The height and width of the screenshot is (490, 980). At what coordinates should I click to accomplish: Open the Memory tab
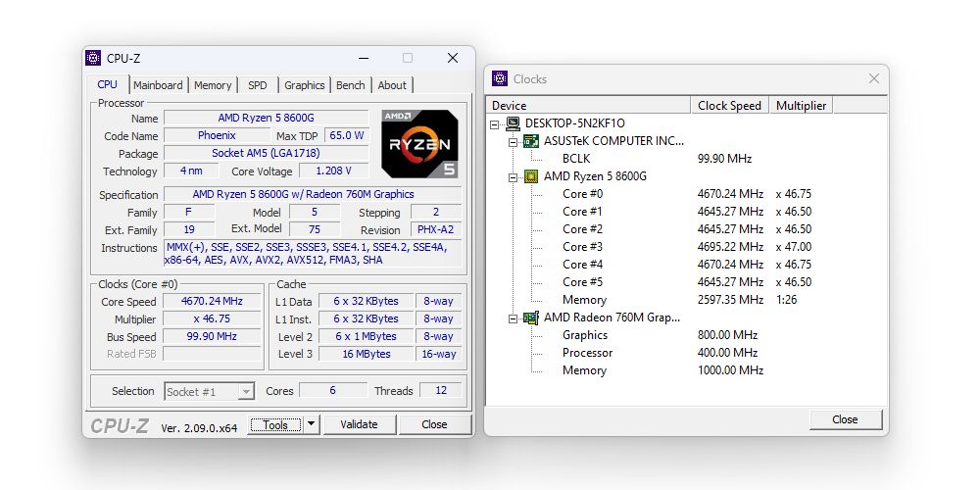(x=213, y=85)
